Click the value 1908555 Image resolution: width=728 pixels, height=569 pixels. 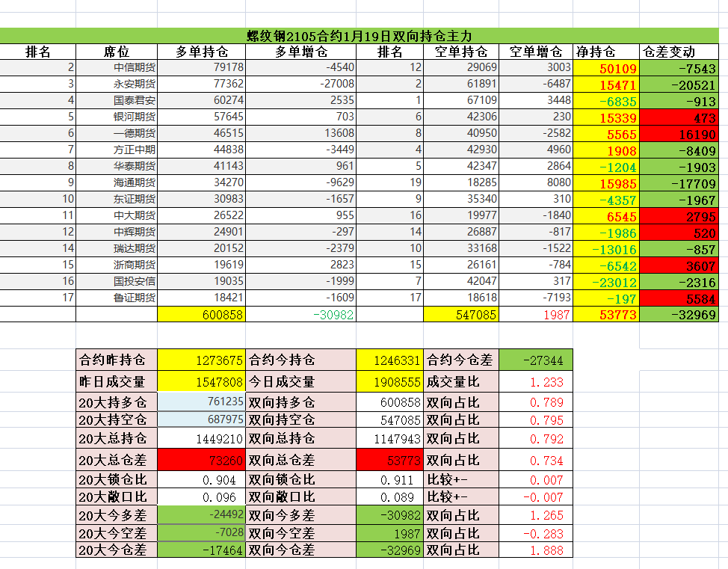389,381
